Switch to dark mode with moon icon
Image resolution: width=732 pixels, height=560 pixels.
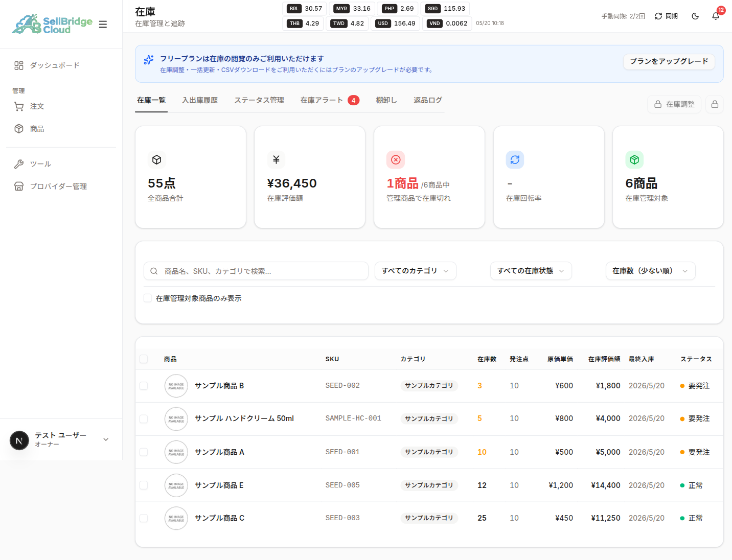tap(695, 16)
